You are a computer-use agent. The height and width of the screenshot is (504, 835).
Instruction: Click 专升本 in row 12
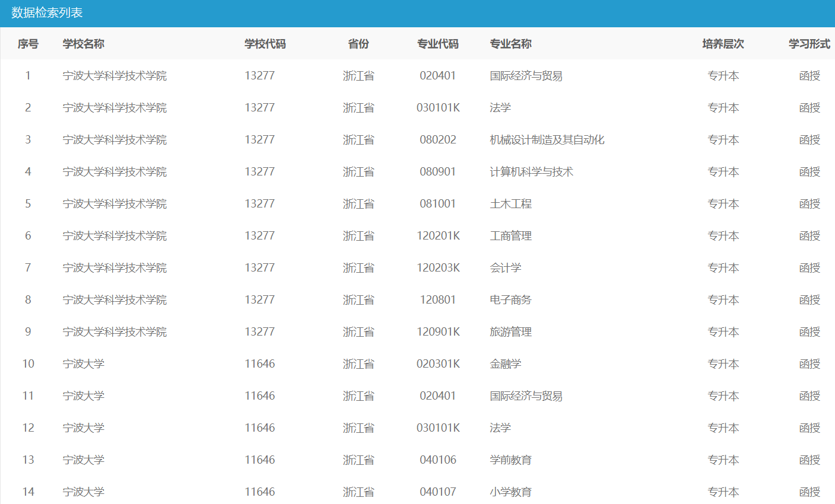723,428
